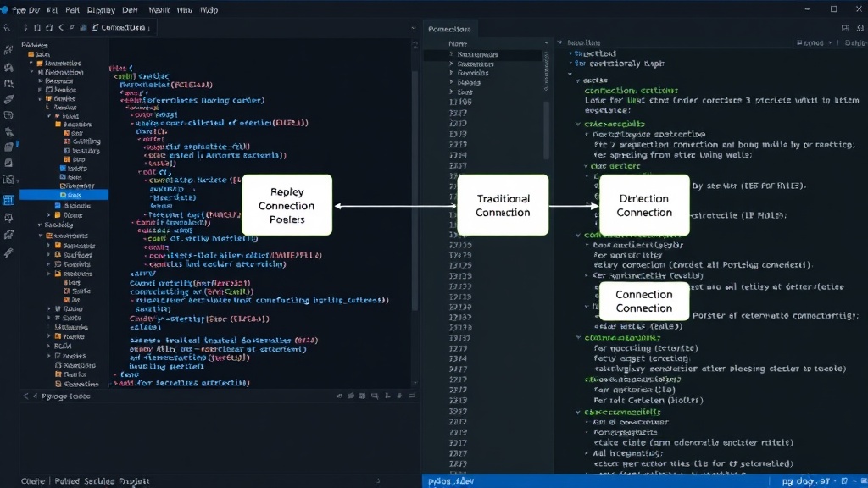Click the highlighted blue panel icon in left sidebar
The image size is (868, 488).
coord(8,200)
